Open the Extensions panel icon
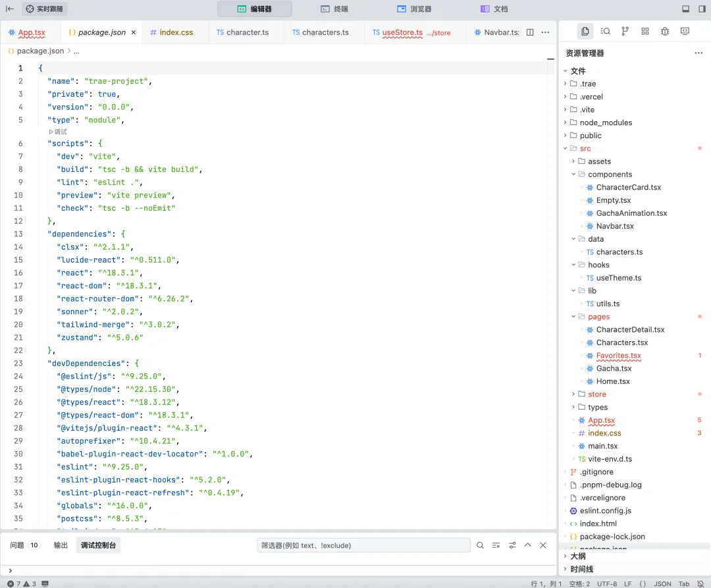 click(645, 31)
